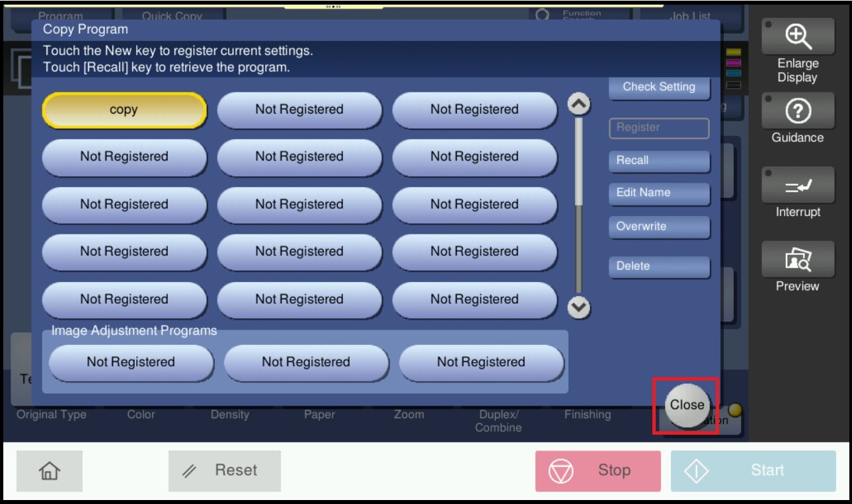
Task: Select the 'copy' registered program
Action: [124, 110]
